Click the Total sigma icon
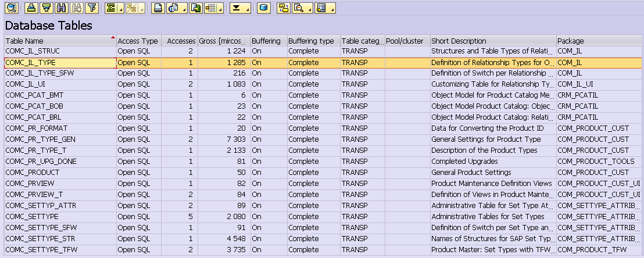This screenshot has height=258, width=644. [x=110, y=8]
